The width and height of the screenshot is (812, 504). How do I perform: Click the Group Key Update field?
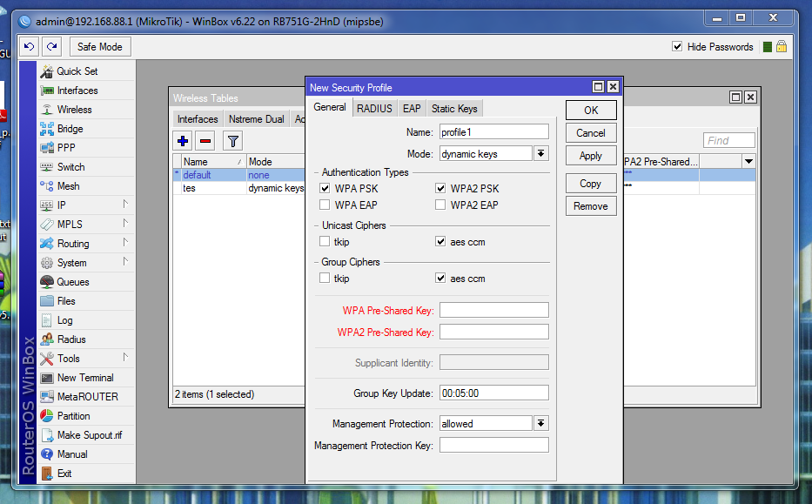[494, 393]
